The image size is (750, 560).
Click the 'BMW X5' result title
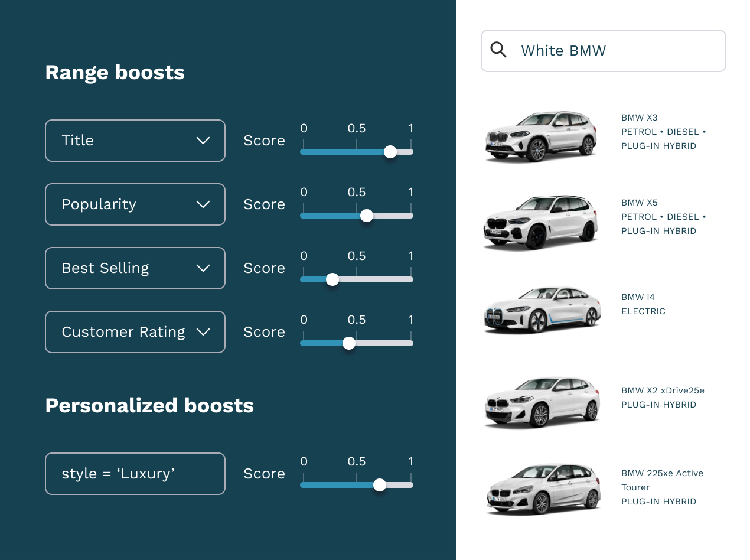[x=640, y=203]
